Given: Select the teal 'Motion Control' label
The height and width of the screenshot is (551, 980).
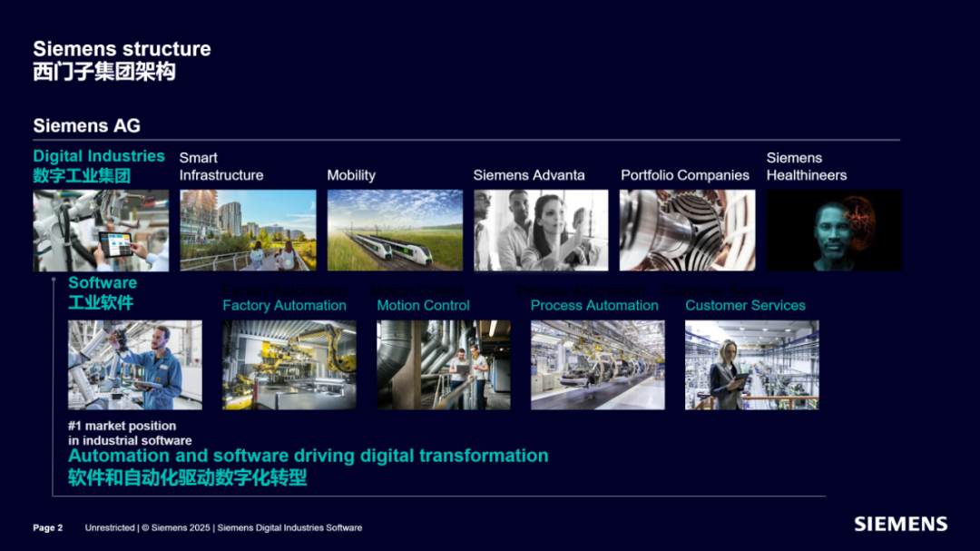Looking at the screenshot, I should pos(423,305).
